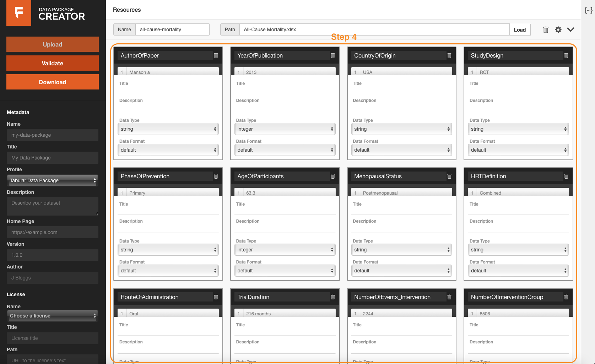
Task: Click the Author field J Bloggs
Action: pos(53,278)
